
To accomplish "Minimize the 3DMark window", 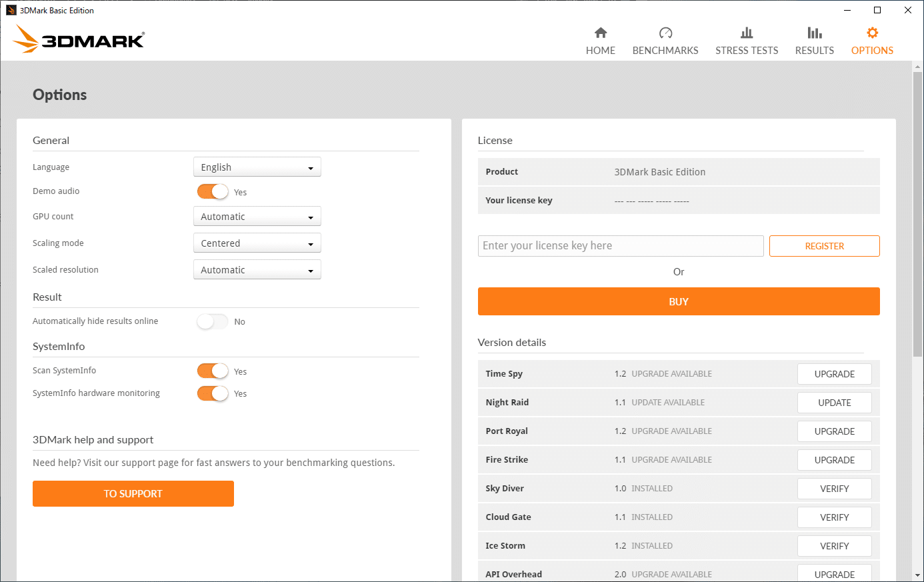I will [x=847, y=10].
